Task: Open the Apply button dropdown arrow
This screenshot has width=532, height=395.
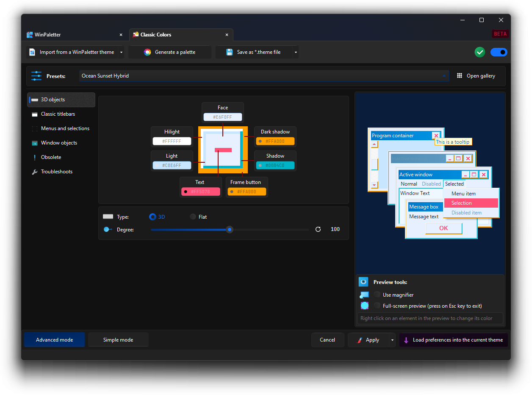Action: (392, 340)
